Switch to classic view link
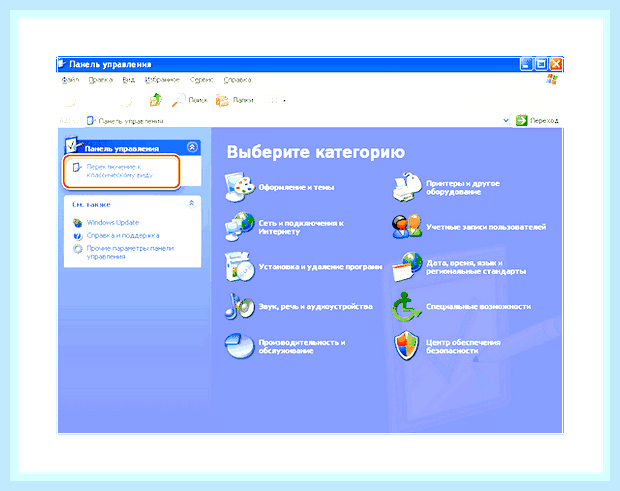Screen dimensions: 620x491 pyautogui.click(x=119, y=171)
